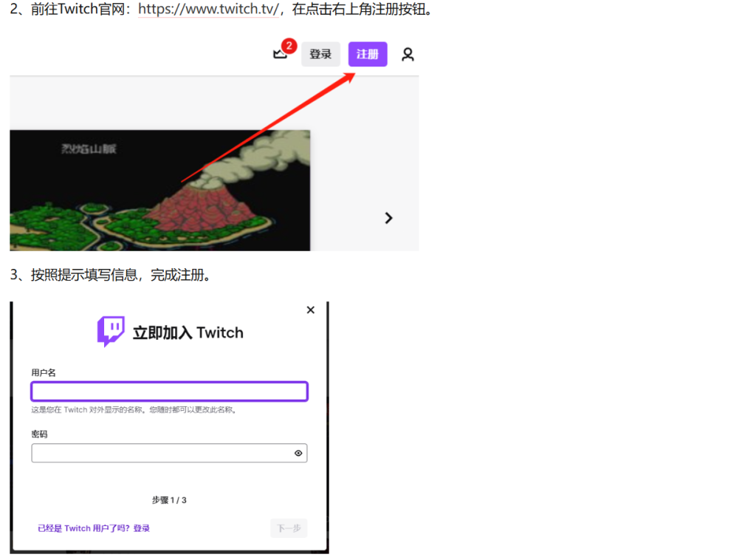Screen dimensions: 756x560
Task: Open the twitch.tv URL link
Action: [209, 9]
